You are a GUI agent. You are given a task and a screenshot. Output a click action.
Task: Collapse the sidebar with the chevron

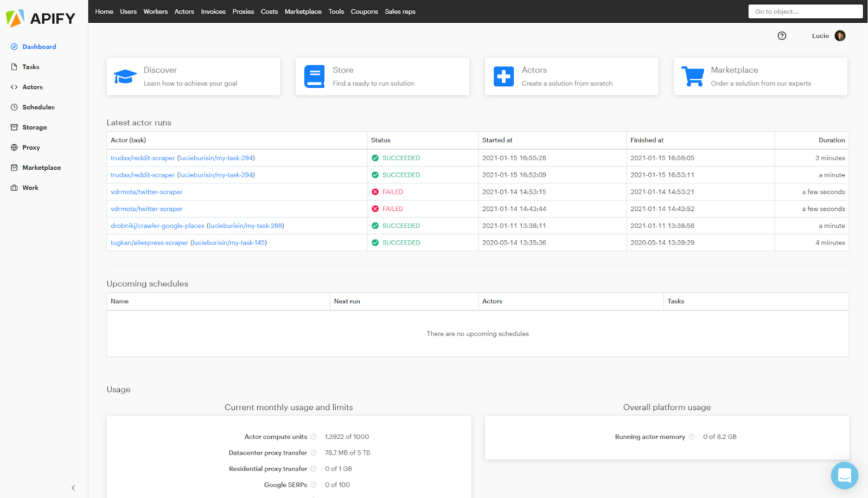tap(73, 488)
